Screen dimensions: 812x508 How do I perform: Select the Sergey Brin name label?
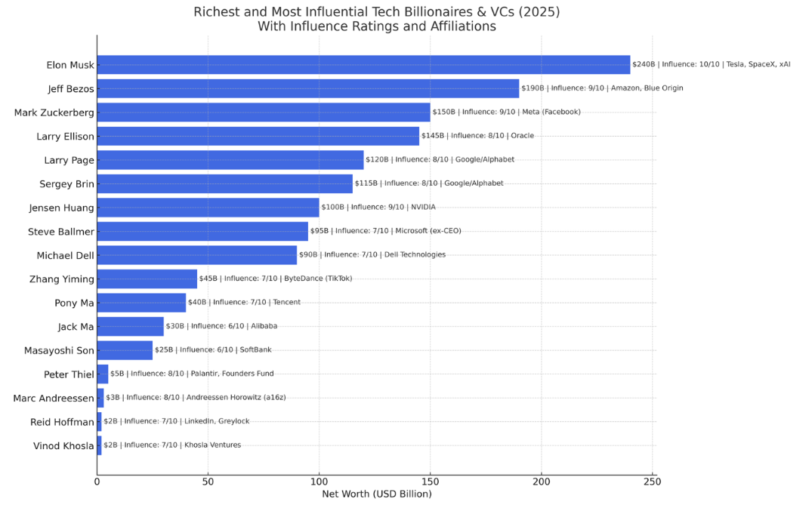66,184
